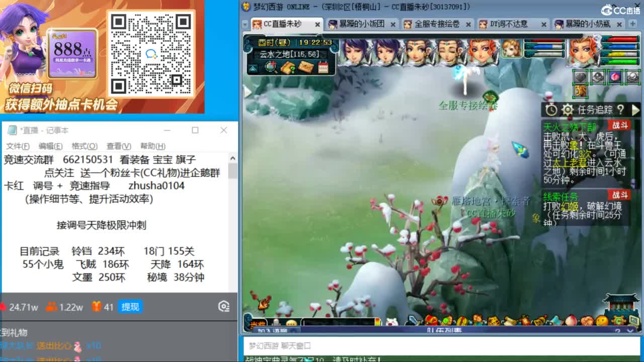Open the mail envelope icon
The image size is (644, 362).
tap(305, 67)
